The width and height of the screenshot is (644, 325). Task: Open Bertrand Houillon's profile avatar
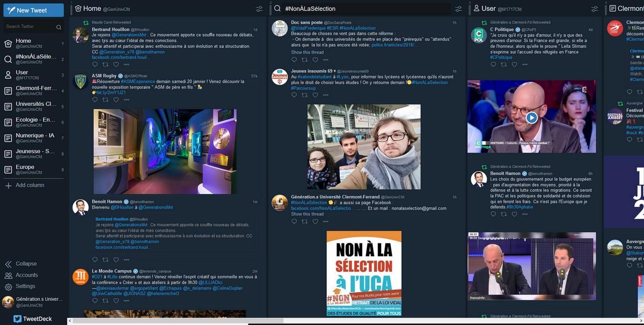[x=80, y=35]
